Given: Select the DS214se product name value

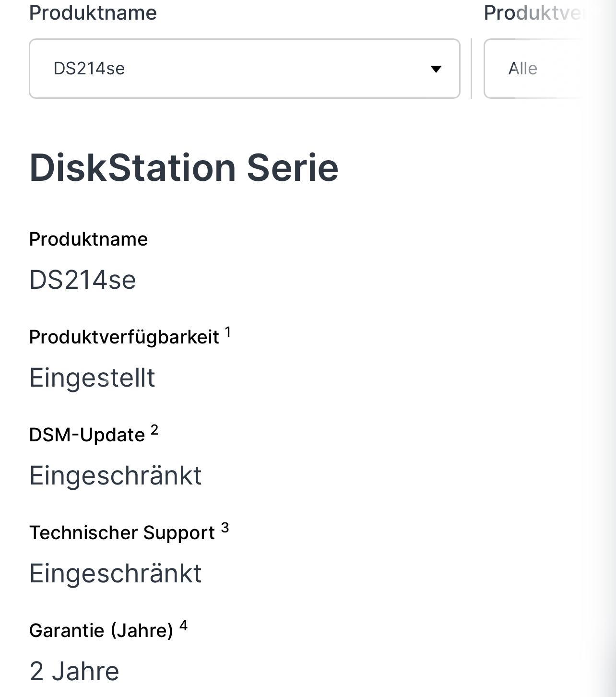Looking at the screenshot, I should point(83,280).
